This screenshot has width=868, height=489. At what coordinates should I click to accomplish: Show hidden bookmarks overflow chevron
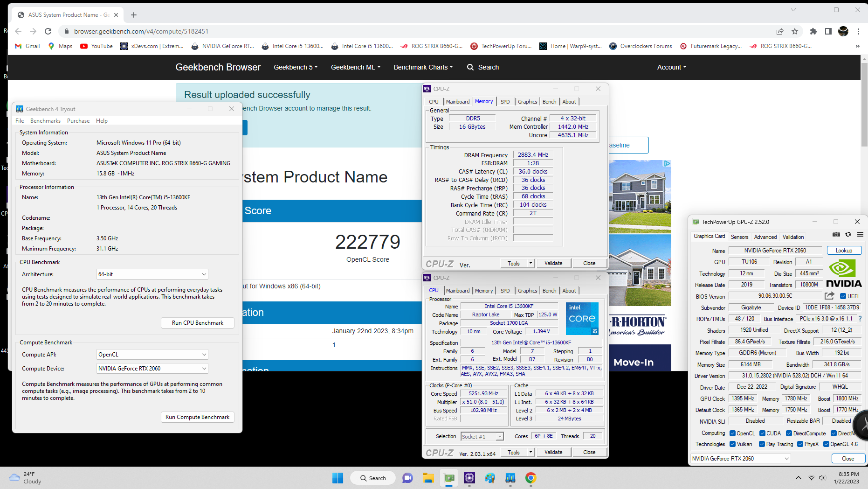[857, 46]
